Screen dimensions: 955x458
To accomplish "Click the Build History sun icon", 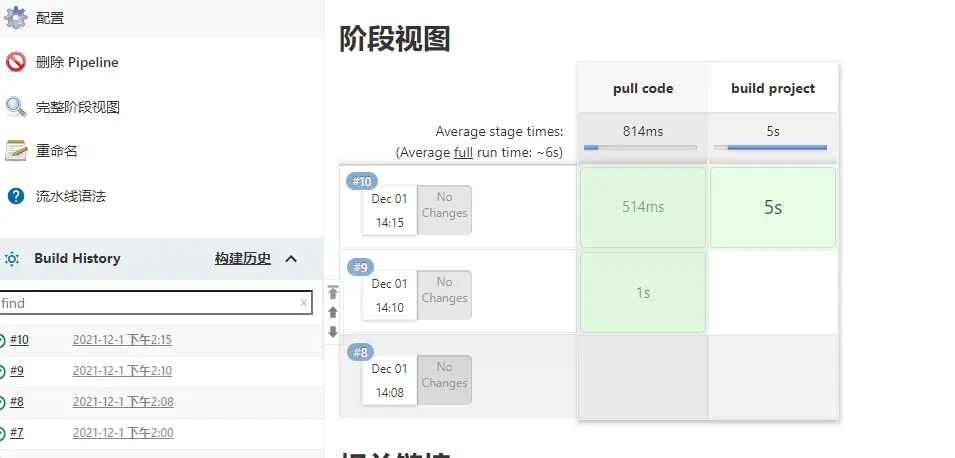I will pyautogui.click(x=12, y=259).
